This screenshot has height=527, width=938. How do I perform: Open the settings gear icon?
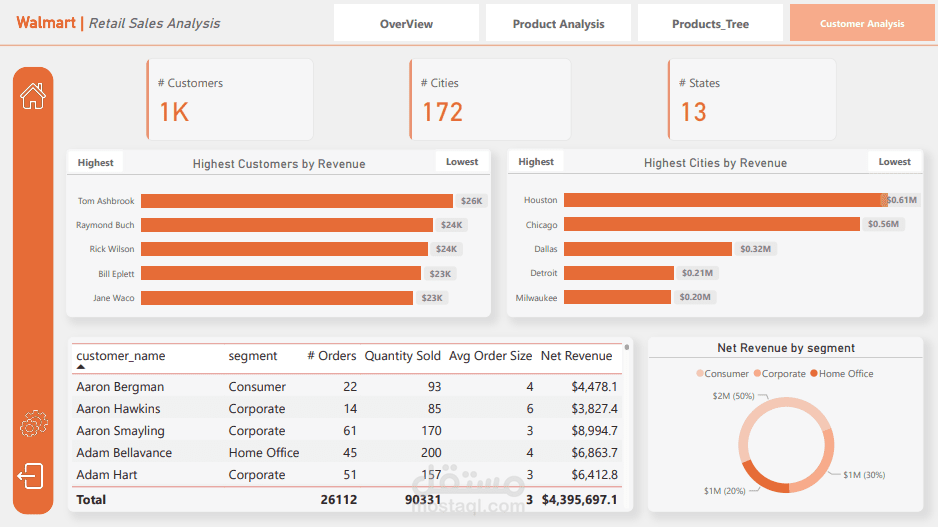[x=33, y=424]
